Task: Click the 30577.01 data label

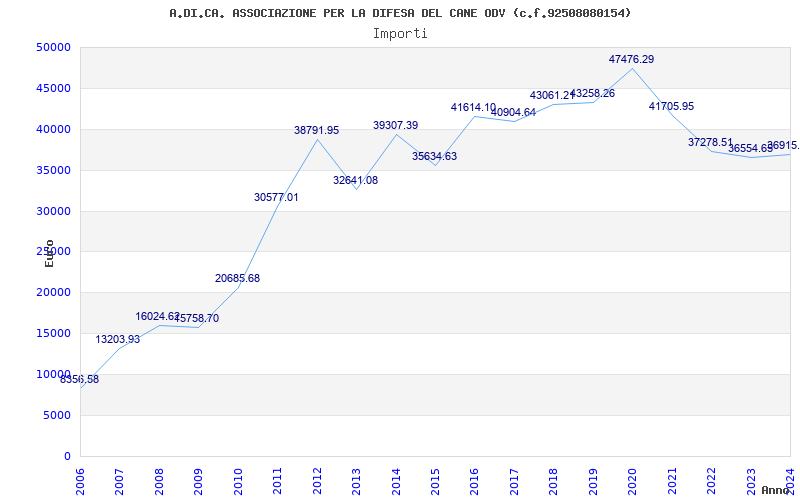Action: (x=276, y=197)
